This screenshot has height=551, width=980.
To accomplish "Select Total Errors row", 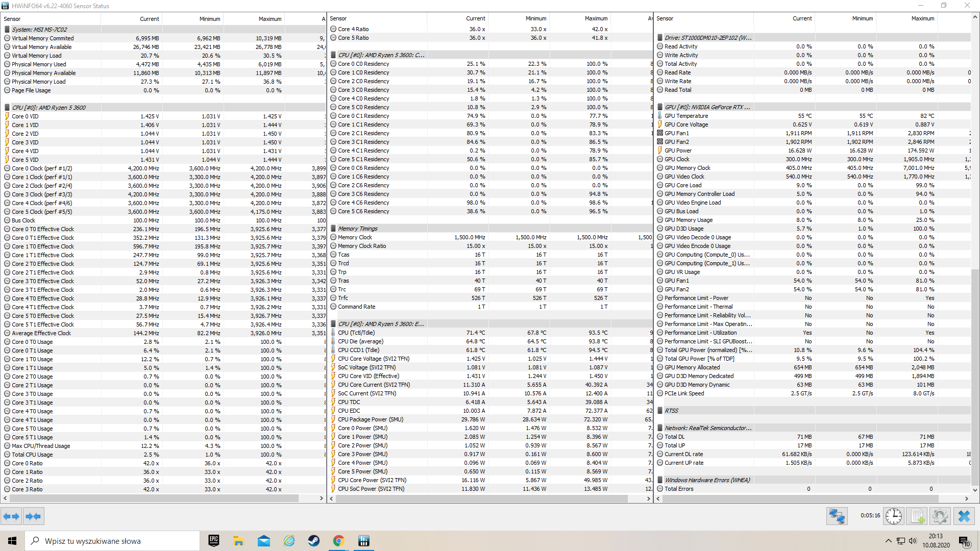I will (x=813, y=489).
